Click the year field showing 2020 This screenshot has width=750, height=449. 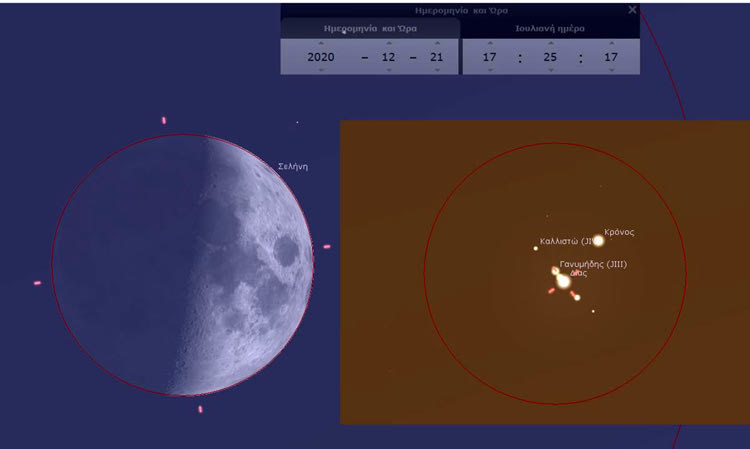point(320,57)
